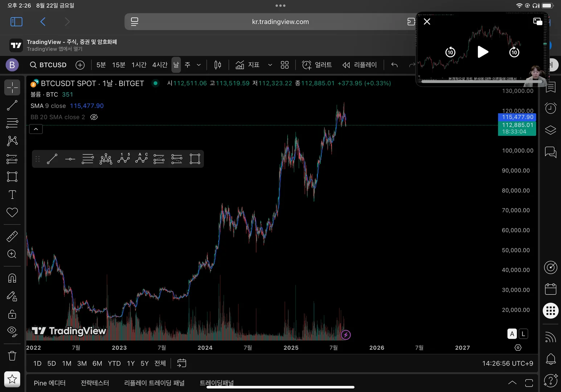Skip the floating video forward 10 seconds

(x=514, y=52)
